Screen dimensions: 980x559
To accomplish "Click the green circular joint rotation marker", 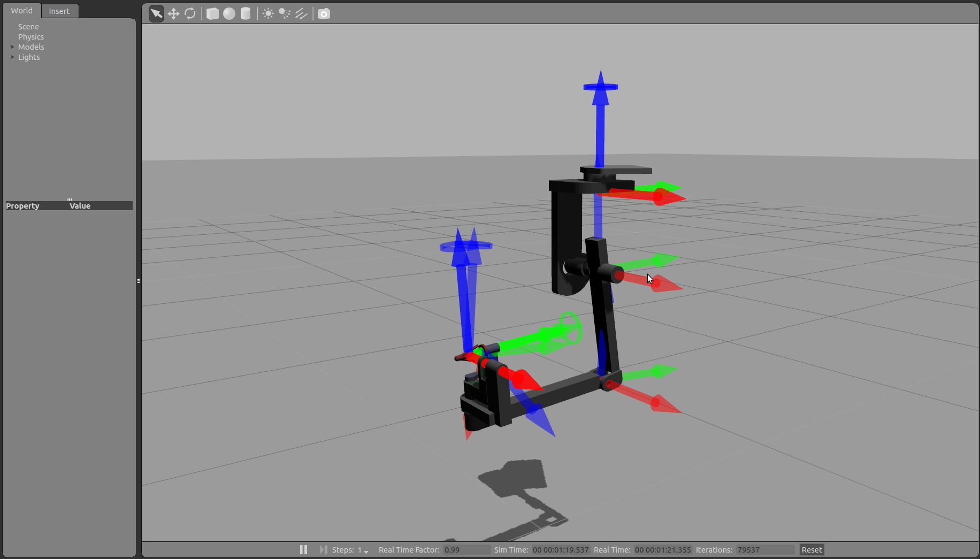I will [570, 327].
